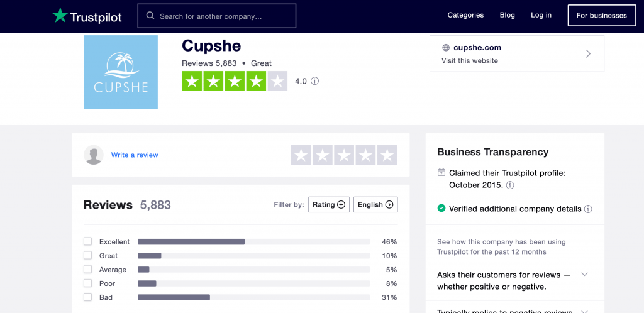This screenshot has width=644, height=313.
Task: Tick the Poor reviews checkbox
Action: (88, 283)
